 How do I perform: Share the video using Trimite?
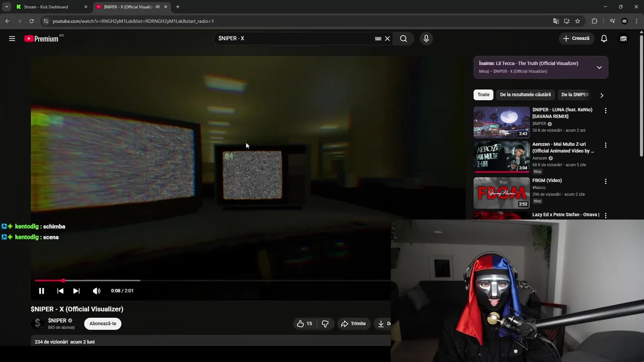tap(353, 324)
